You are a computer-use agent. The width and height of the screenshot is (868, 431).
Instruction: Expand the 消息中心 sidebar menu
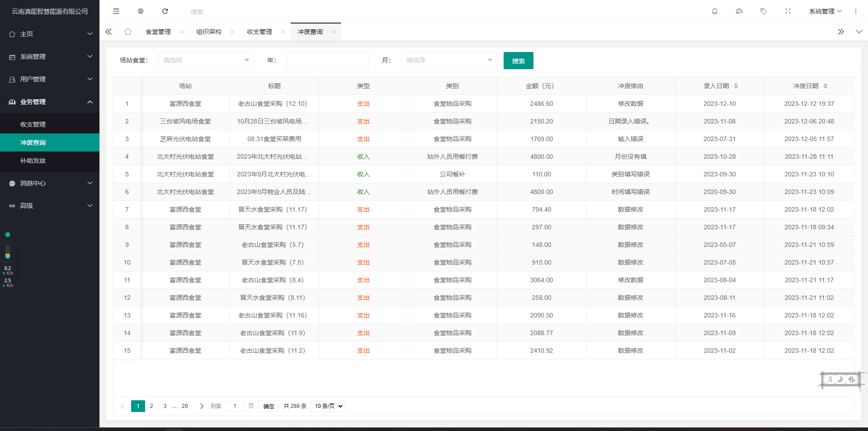point(50,183)
